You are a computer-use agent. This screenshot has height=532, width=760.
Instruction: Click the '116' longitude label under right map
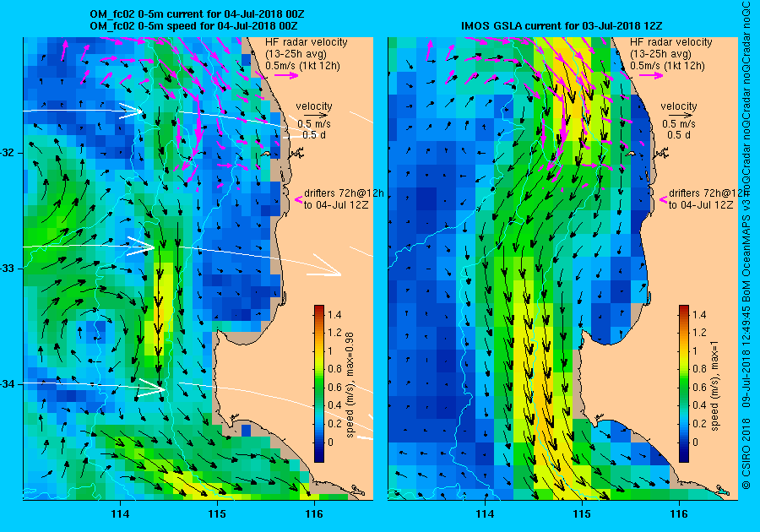[x=679, y=514]
